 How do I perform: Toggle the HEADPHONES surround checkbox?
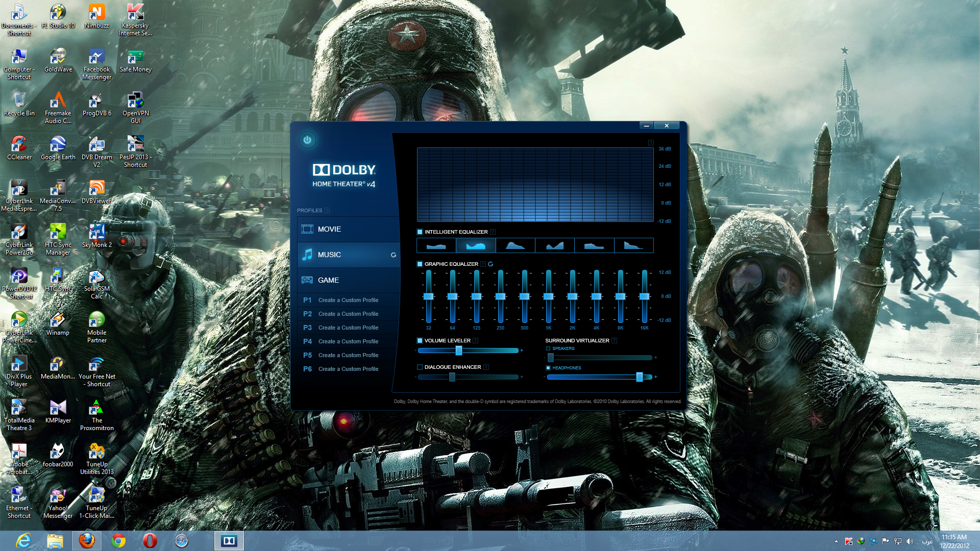[x=549, y=368]
